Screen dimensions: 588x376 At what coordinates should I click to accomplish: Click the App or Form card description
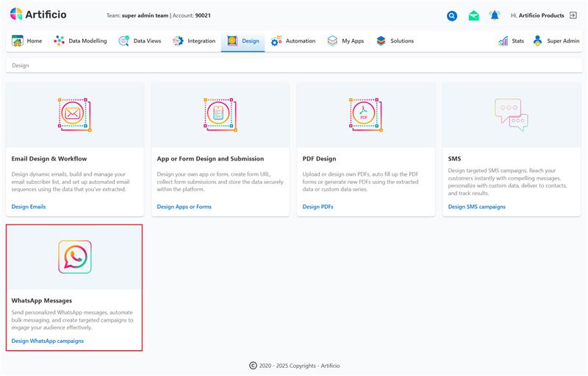point(220,182)
